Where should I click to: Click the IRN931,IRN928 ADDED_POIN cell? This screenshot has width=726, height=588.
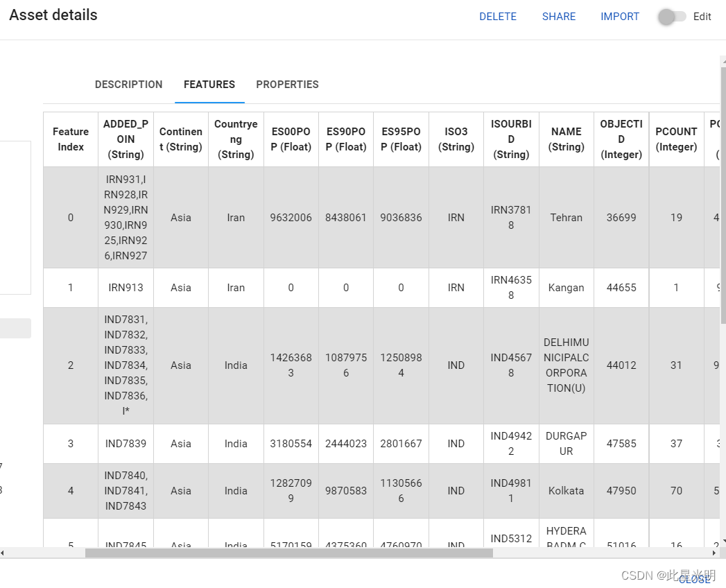coord(126,217)
